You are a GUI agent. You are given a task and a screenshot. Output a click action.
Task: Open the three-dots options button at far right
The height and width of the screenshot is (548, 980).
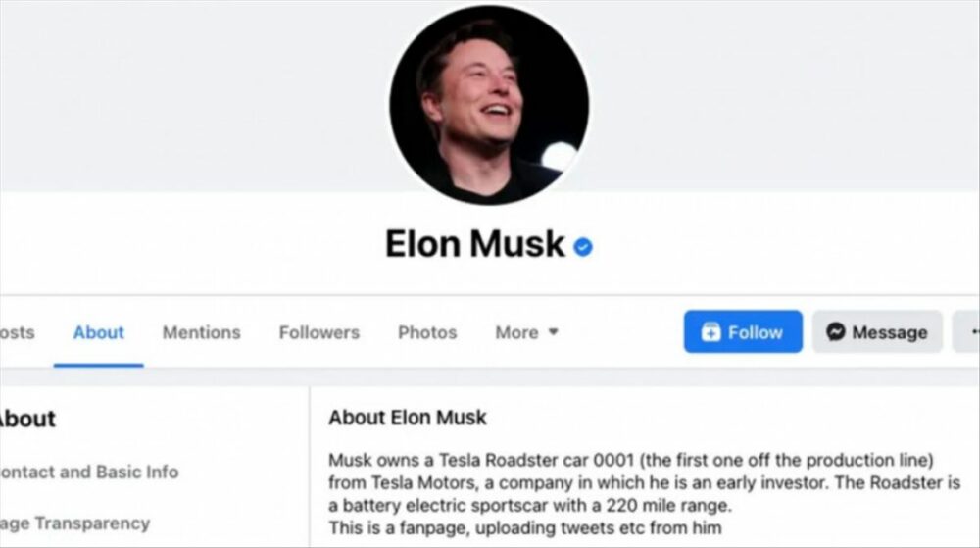pos(967,331)
